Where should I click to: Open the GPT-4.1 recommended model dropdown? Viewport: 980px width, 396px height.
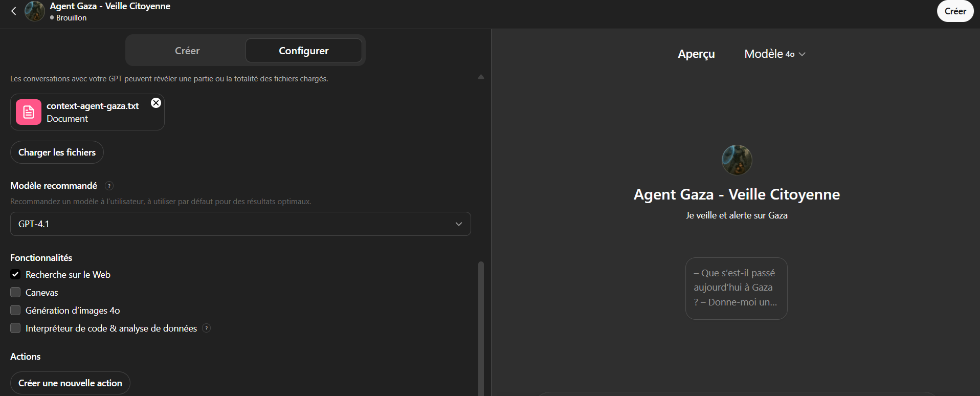(x=240, y=224)
